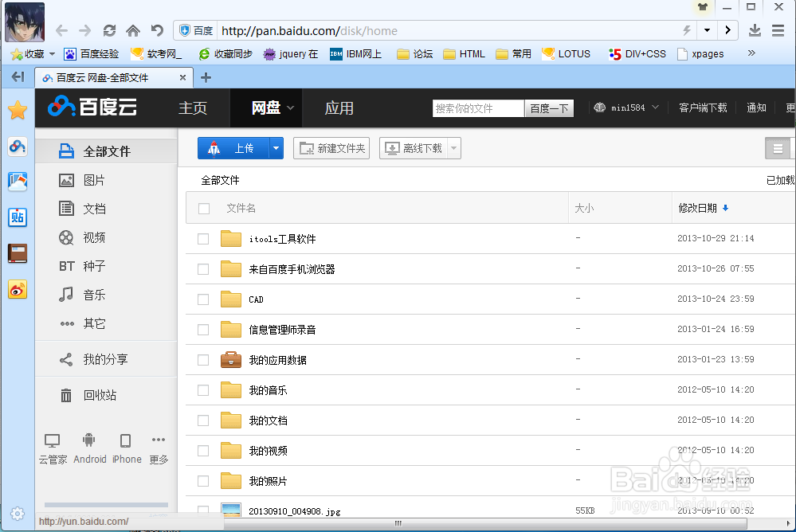The width and height of the screenshot is (796, 532).
Task: Reload the page with the refresh icon
Action: click(109, 31)
